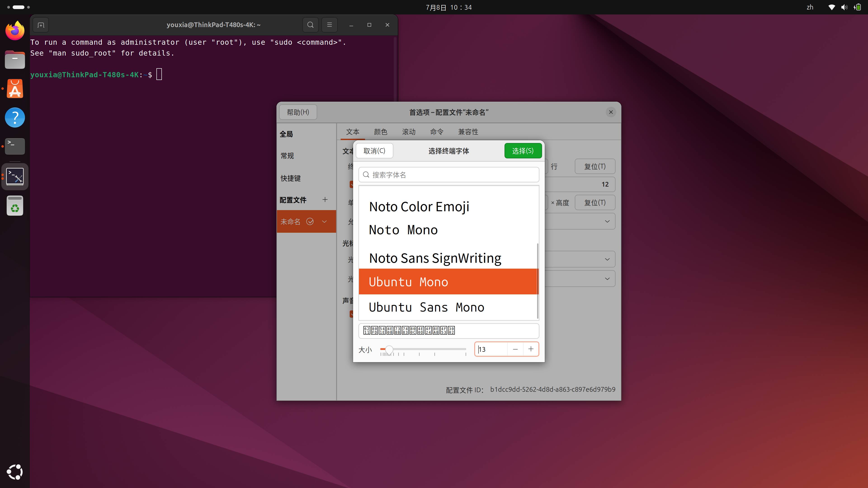The width and height of the screenshot is (868, 488).
Task: Select 常规 in the sidebar
Action: click(x=306, y=156)
